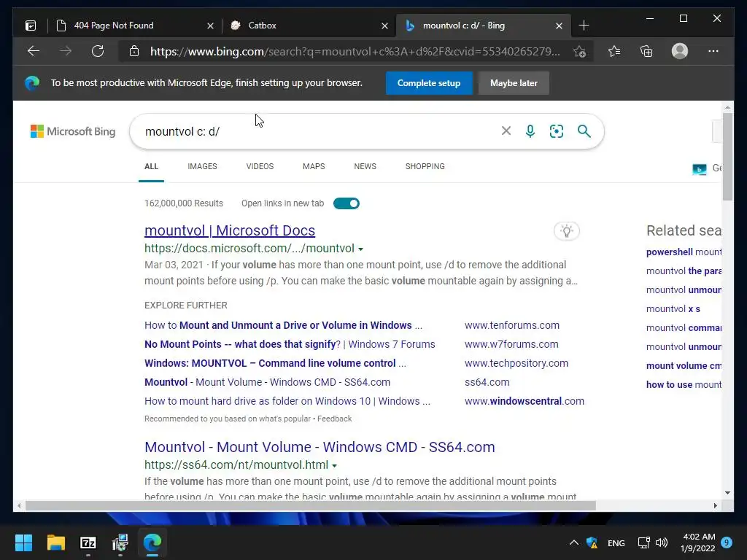This screenshot has height=560, width=747.
Task: Select the SHOPPING search tab
Action: point(425,166)
